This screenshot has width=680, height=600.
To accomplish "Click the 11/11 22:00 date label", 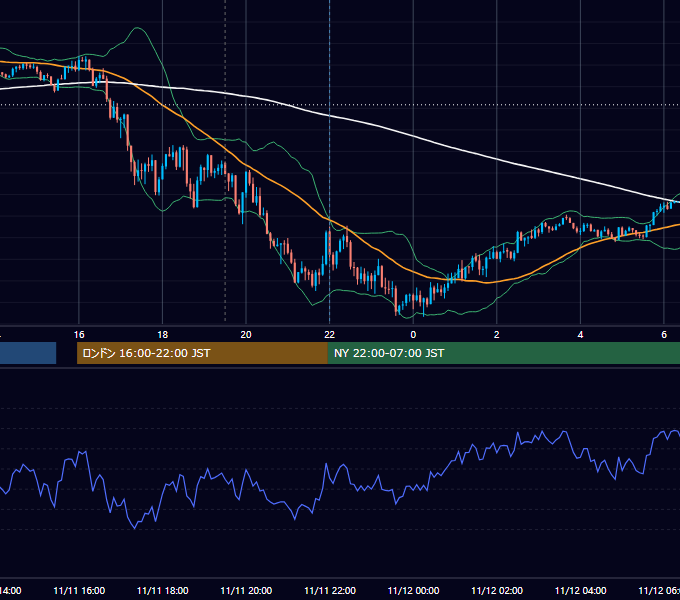I will pyautogui.click(x=330, y=591).
